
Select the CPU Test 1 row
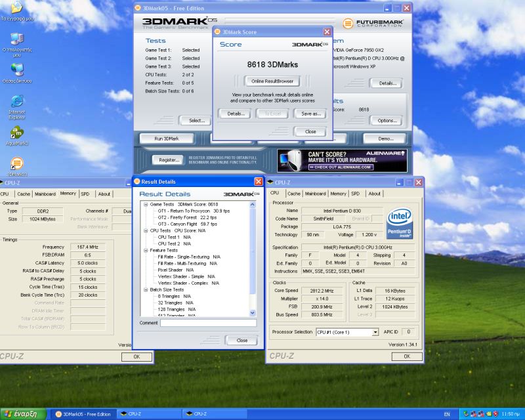pyautogui.click(x=174, y=237)
